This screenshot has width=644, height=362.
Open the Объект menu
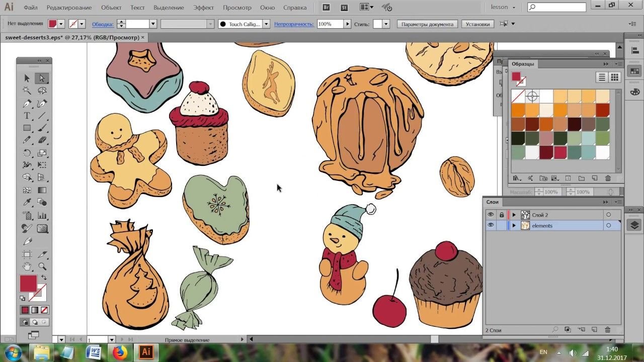(x=111, y=8)
